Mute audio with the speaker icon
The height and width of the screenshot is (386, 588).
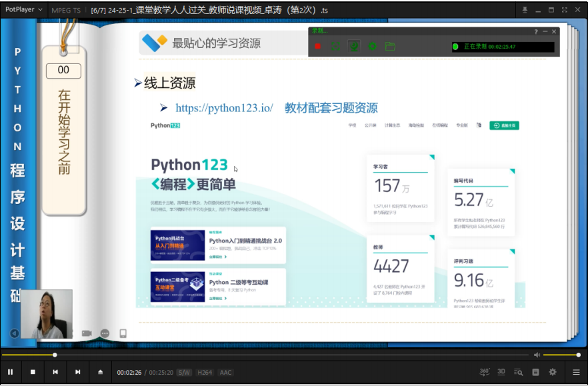[537, 355]
